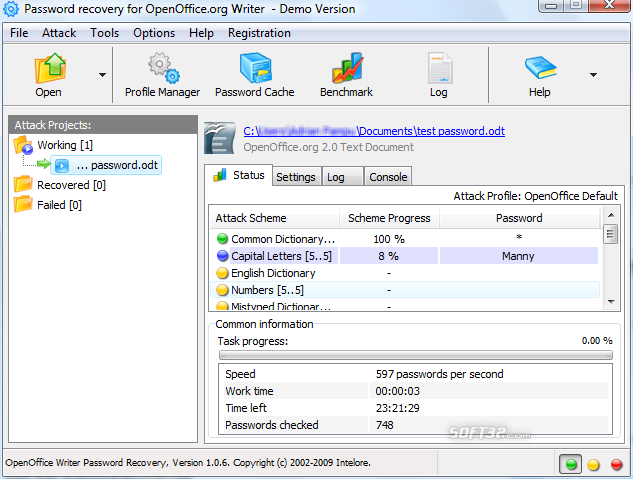Click the scheme list scroll up arrow
Screen dimensions: 633x479
(x=611, y=215)
